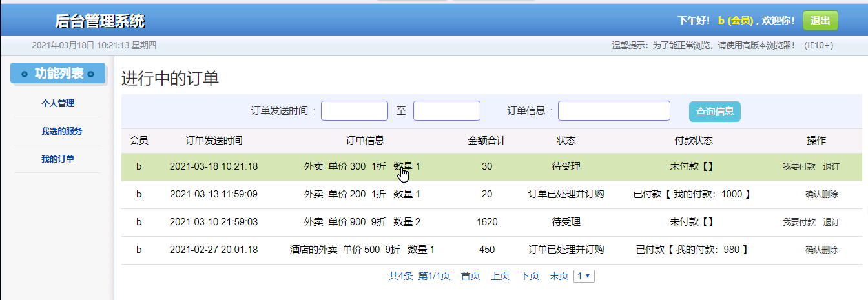The width and height of the screenshot is (868, 300).
Task: Go to 下页 next page link
Action: (x=530, y=275)
